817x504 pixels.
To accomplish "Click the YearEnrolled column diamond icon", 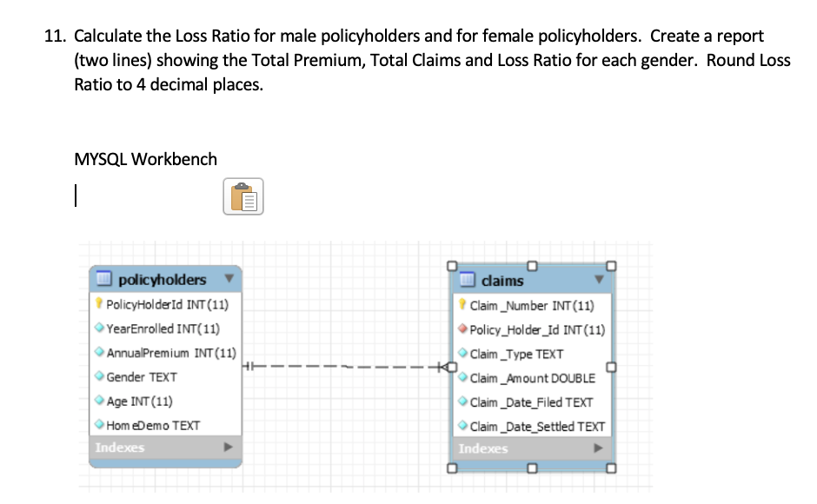I will pyautogui.click(x=100, y=328).
